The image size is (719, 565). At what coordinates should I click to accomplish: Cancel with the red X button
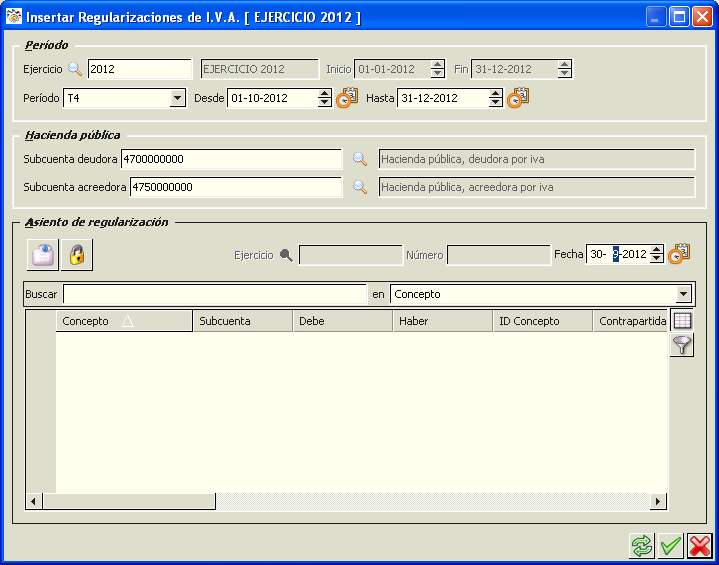click(x=700, y=546)
